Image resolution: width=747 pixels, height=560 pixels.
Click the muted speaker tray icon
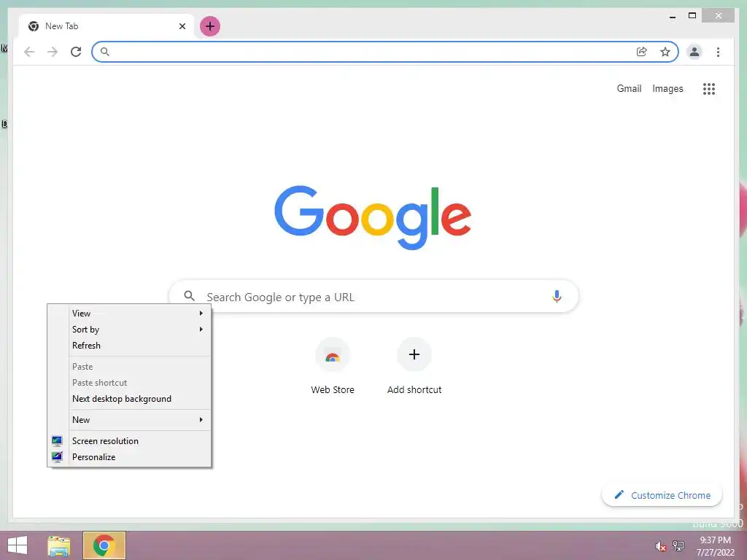tap(660, 546)
